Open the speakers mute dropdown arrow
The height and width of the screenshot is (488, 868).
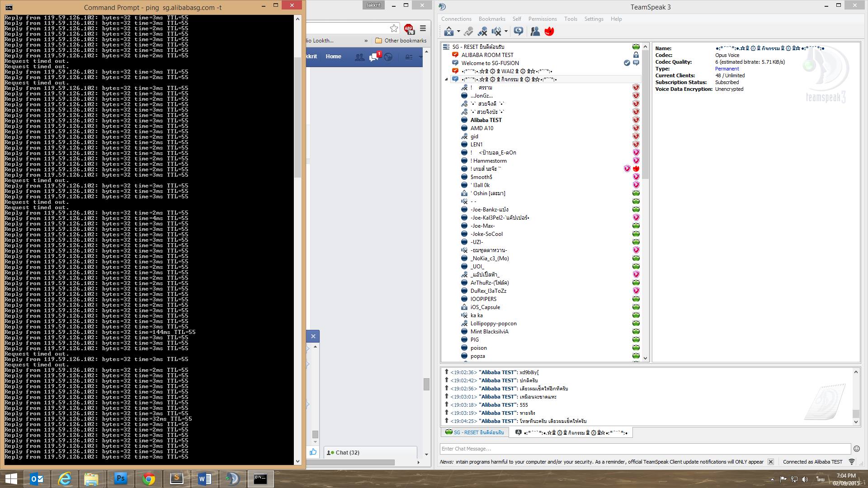coord(506,32)
